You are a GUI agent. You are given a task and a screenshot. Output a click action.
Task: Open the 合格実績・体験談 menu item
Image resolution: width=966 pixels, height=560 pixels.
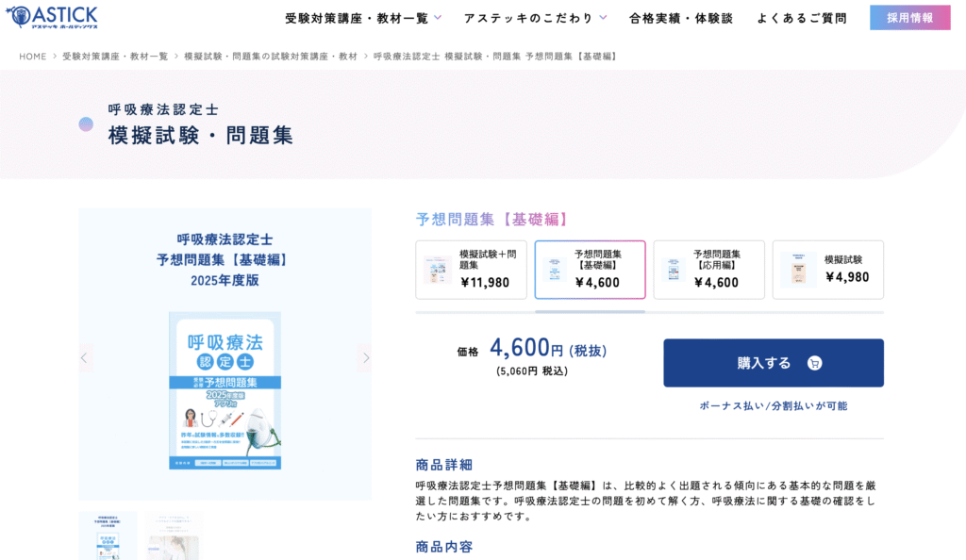pyautogui.click(x=680, y=18)
